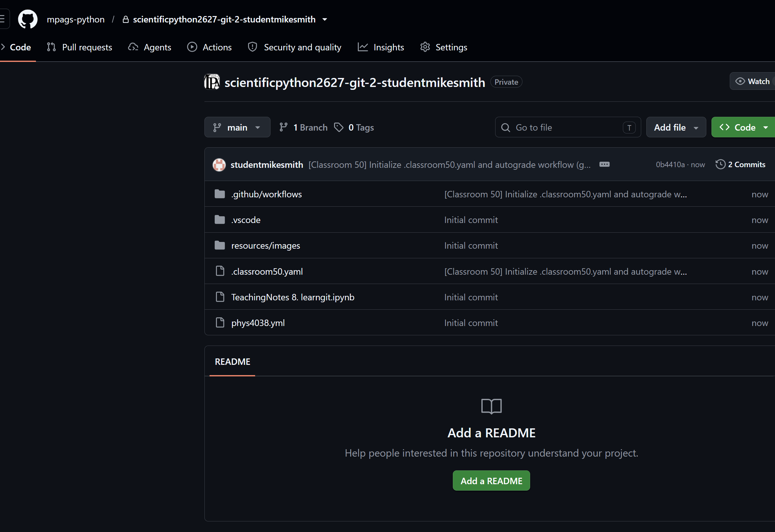Click the studentmikesmith avatar icon
775x532 pixels.
pos(219,165)
